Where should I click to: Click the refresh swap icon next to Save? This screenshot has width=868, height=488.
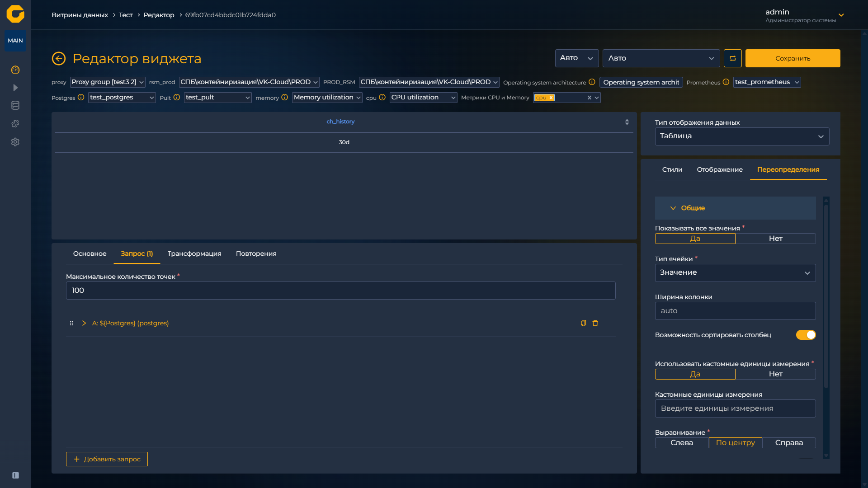[x=733, y=58]
